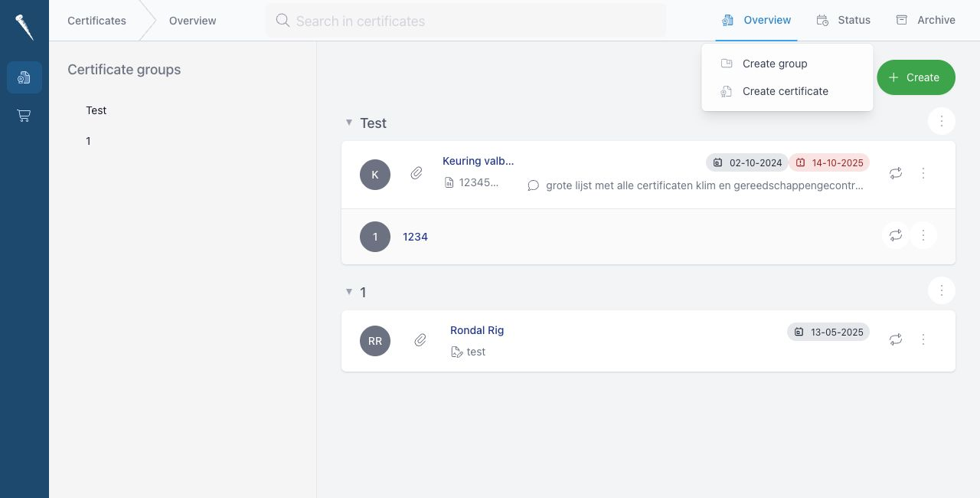Click the green Create button
The image size is (980, 498).
click(x=916, y=77)
